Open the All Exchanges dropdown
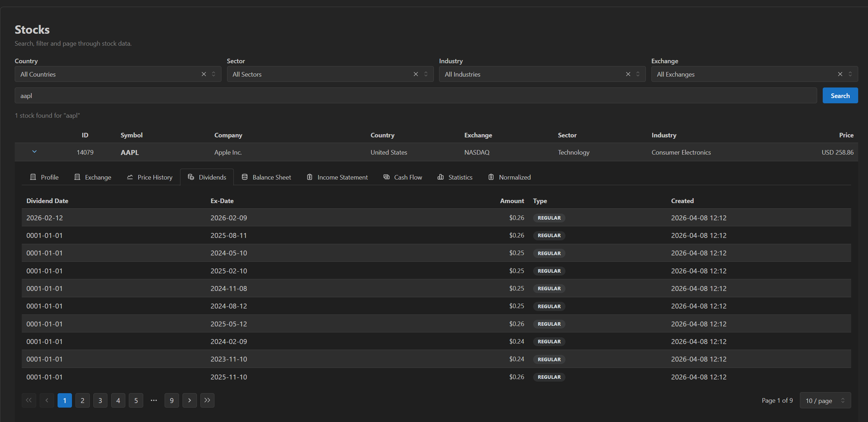Viewport: 868px width, 422px height. [x=755, y=74]
